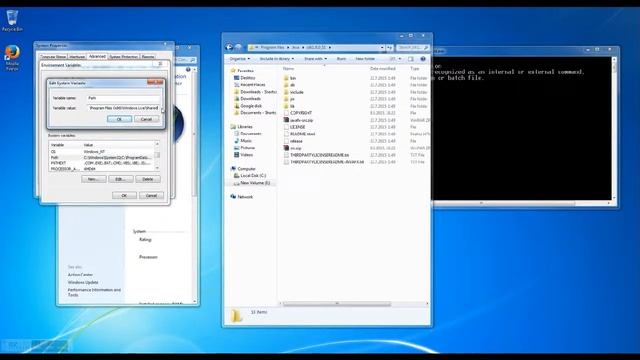The image size is (640, 360).
Task: Select the Advanced tab in System Properties
Action: (97, 56)
